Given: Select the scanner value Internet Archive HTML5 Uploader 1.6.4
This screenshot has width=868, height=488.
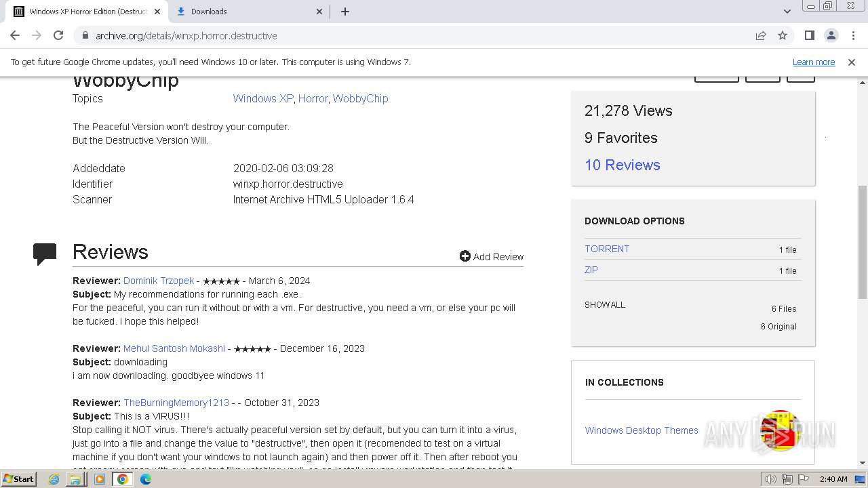Looking at the screenshot, I should [323, 199].
